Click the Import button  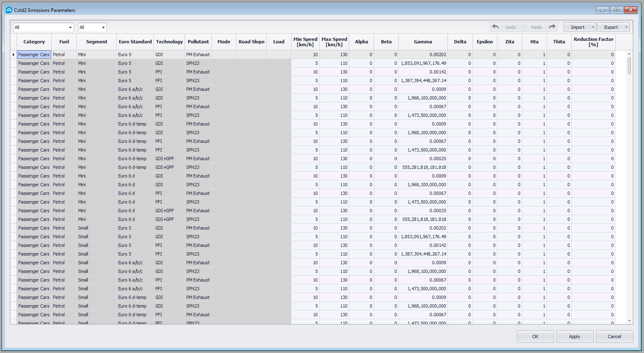[578, 27]
